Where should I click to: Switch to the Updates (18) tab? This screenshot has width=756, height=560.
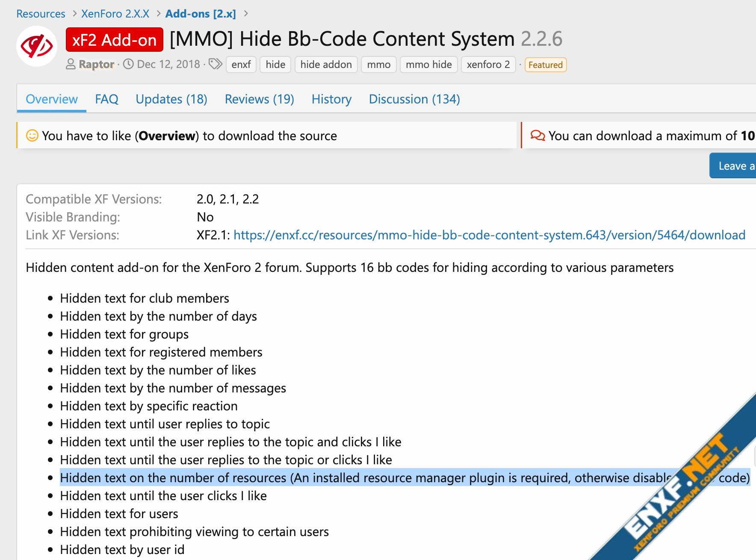tap(171, 99)
